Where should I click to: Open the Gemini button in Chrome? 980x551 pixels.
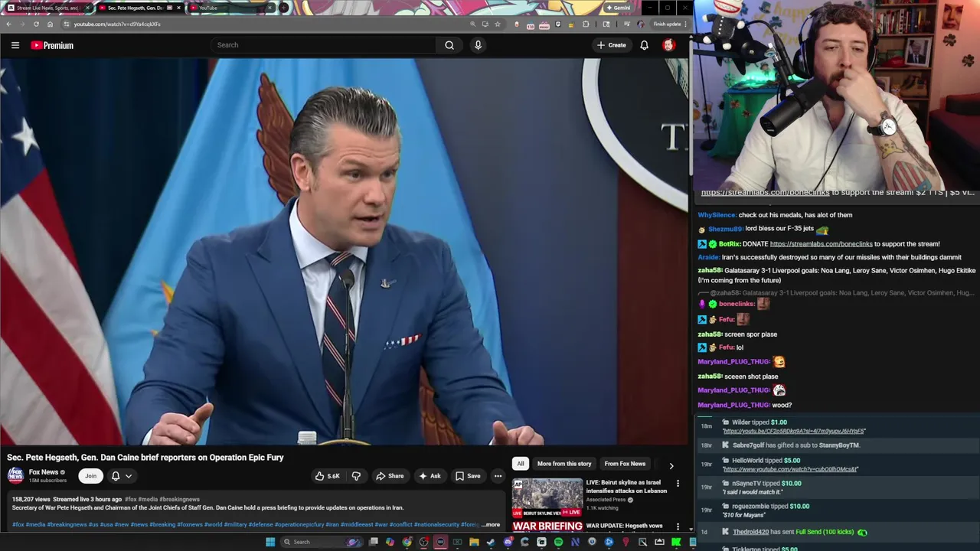coord(618,8)
